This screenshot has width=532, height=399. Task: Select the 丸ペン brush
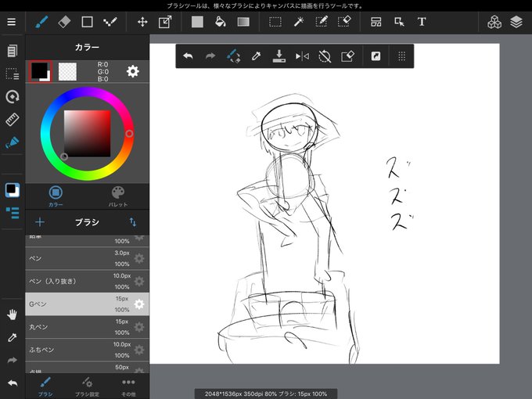point(87,327)
